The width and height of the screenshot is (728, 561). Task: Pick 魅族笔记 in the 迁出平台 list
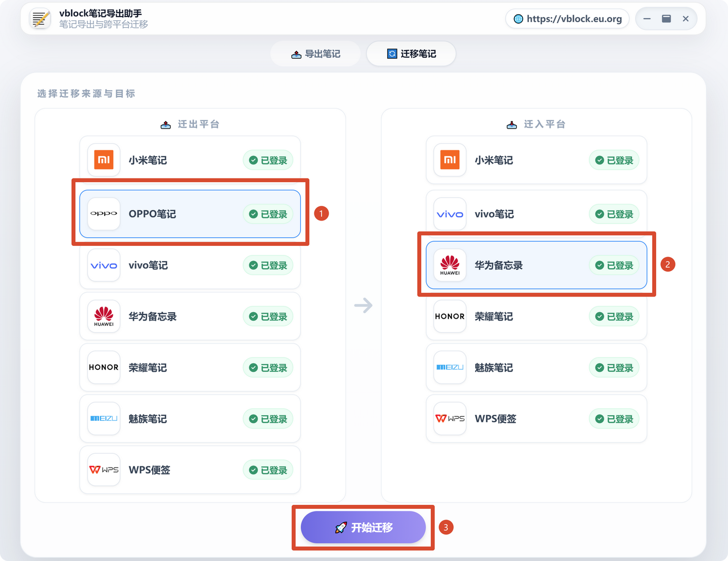(x=190, y=418)
